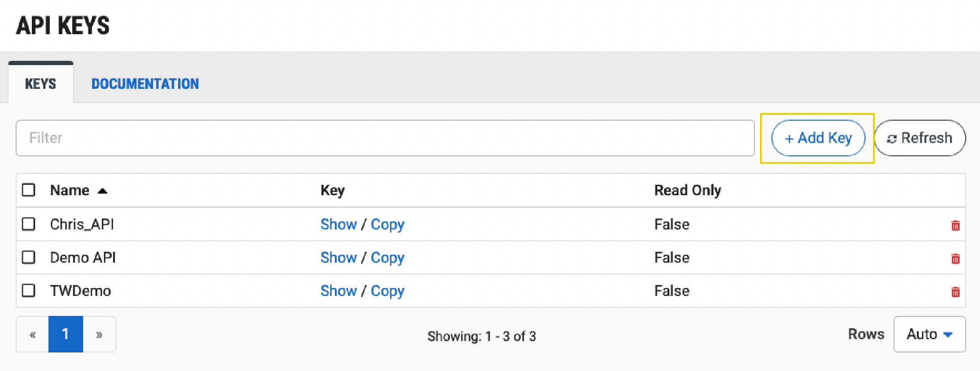Select page 1 in pagination
Viewport: 980px width, 371px height.
[x=66, y=334]
